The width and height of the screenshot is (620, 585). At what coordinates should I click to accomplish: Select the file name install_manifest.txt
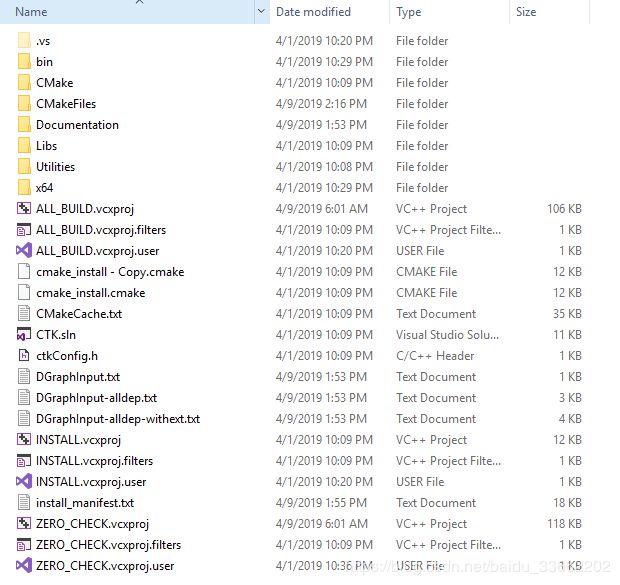pyautogui.click(x=85, y=503)
